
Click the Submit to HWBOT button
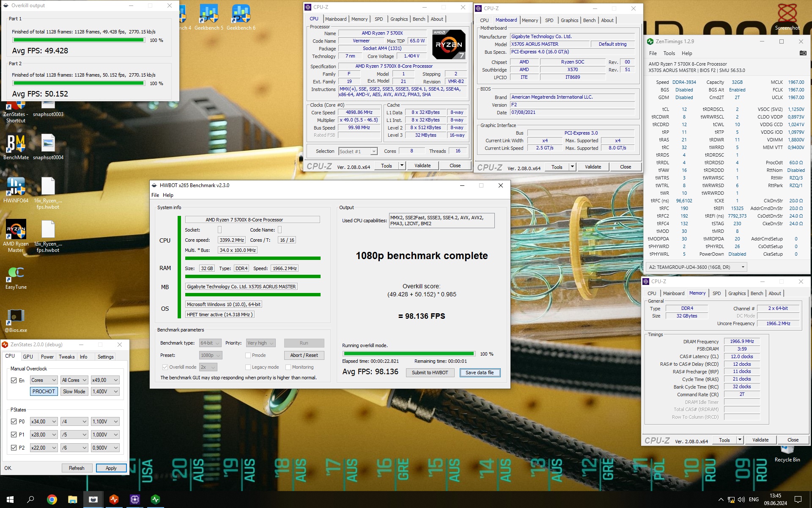point(430,373)
